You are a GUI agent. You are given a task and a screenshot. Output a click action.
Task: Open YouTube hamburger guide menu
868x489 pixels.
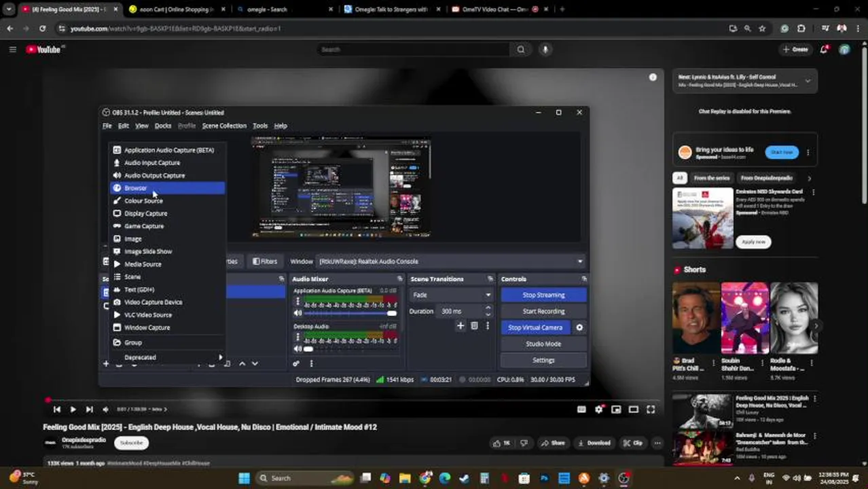coord(12,50)
